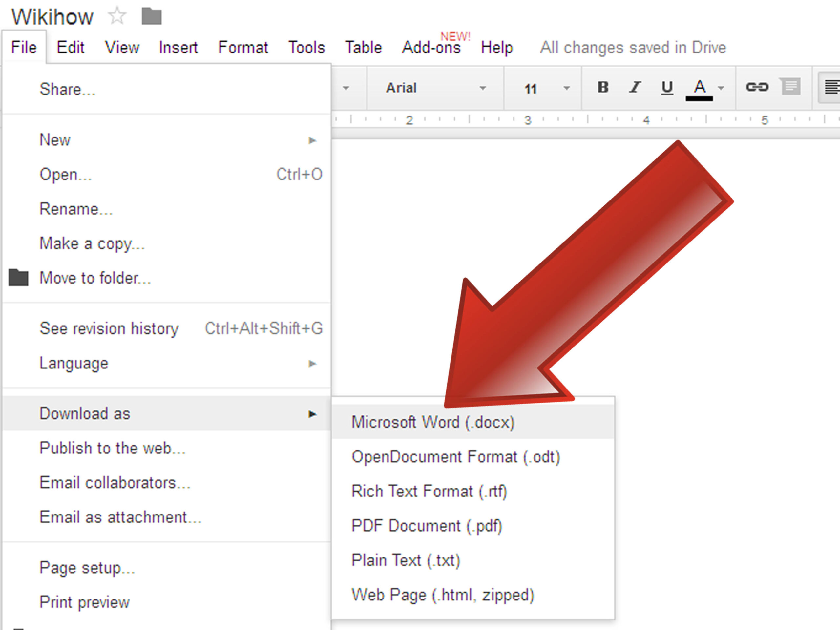This screenshot has height=630, width=840.
Task: Open the Arial font dropdown
Action: coord(435,88)
